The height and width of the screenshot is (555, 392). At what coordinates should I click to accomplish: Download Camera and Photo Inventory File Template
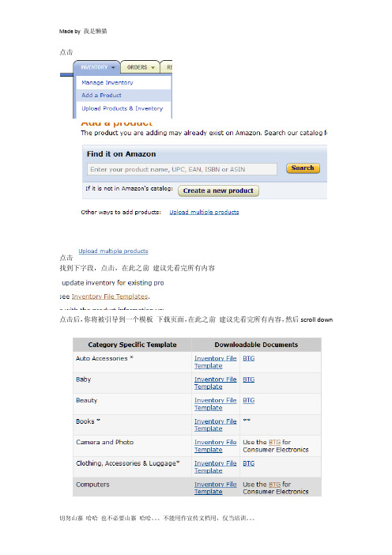[x=215, y=446]
